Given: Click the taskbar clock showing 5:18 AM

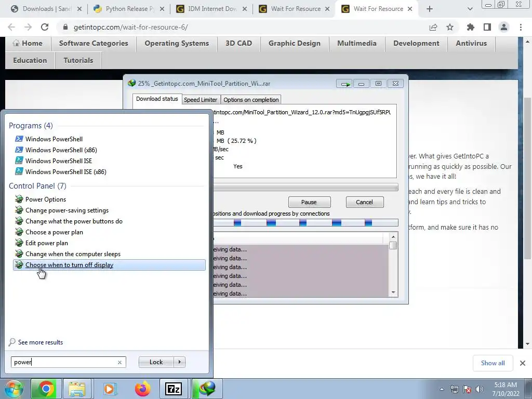Looking at the screenshot, I should (506, 389).
